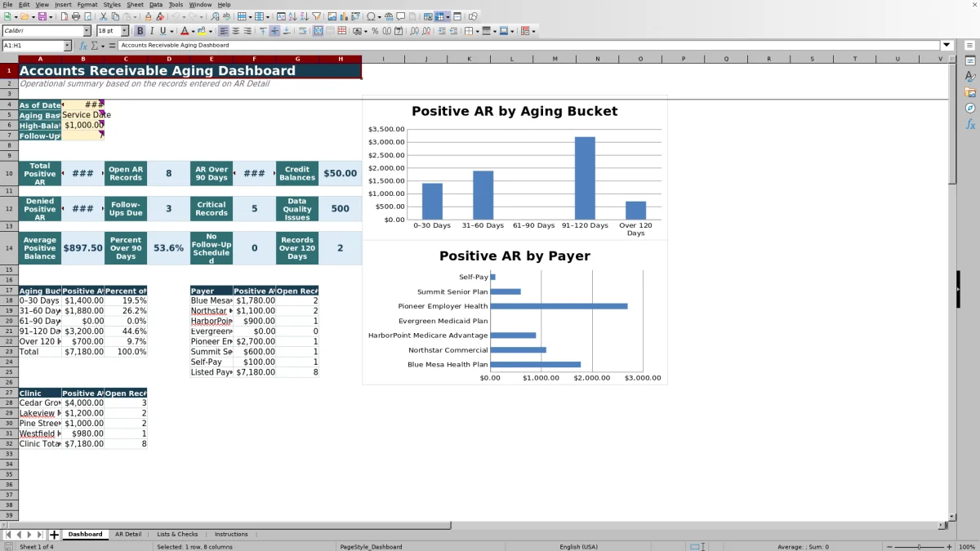Open the sidebar Gallery panel icon
The height and width of the screenshot is (551, 980).
tap(970, 92)
